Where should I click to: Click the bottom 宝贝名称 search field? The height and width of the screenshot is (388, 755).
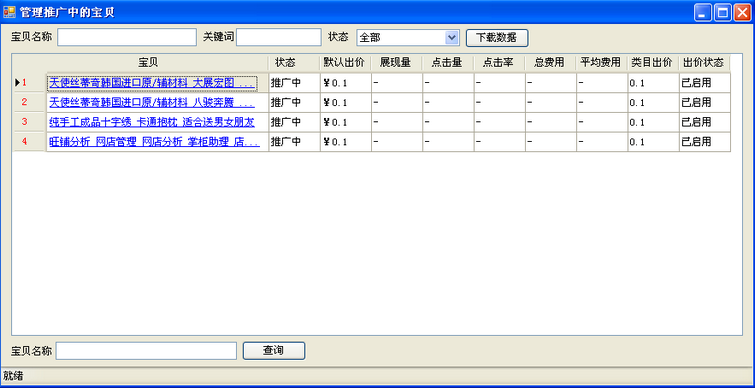coord(146,350)
